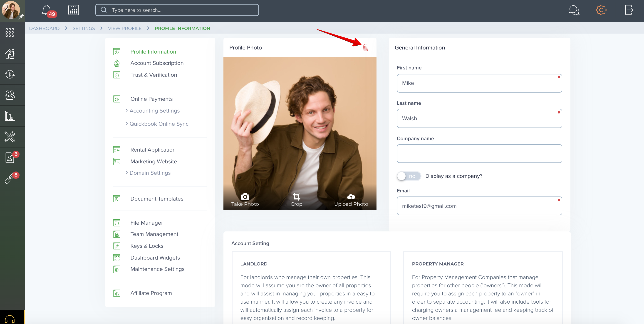Image resolution: width=644 pixels, height=324 pixels.
Task: Open Maintenance Settings
Action: click(x=157, y=269)
